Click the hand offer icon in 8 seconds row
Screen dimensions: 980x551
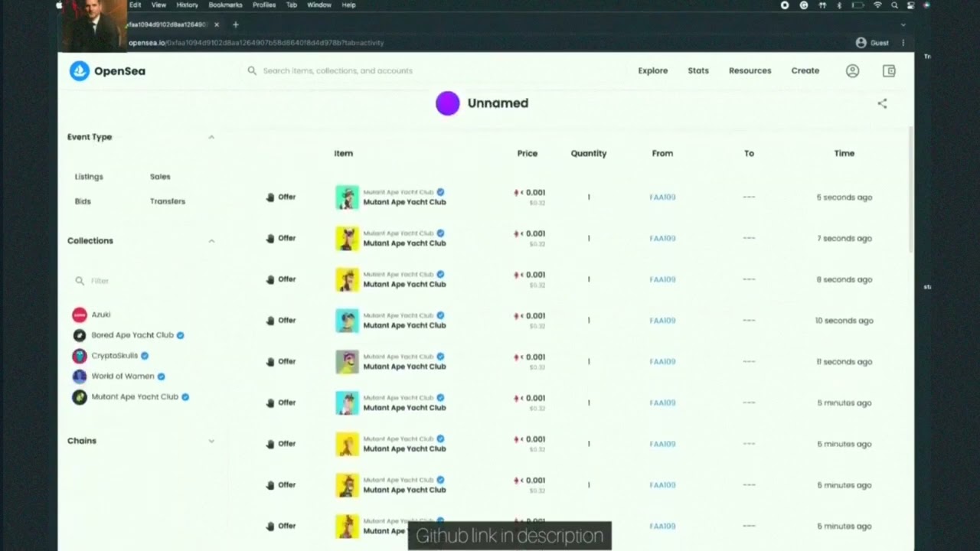[269, 279]
